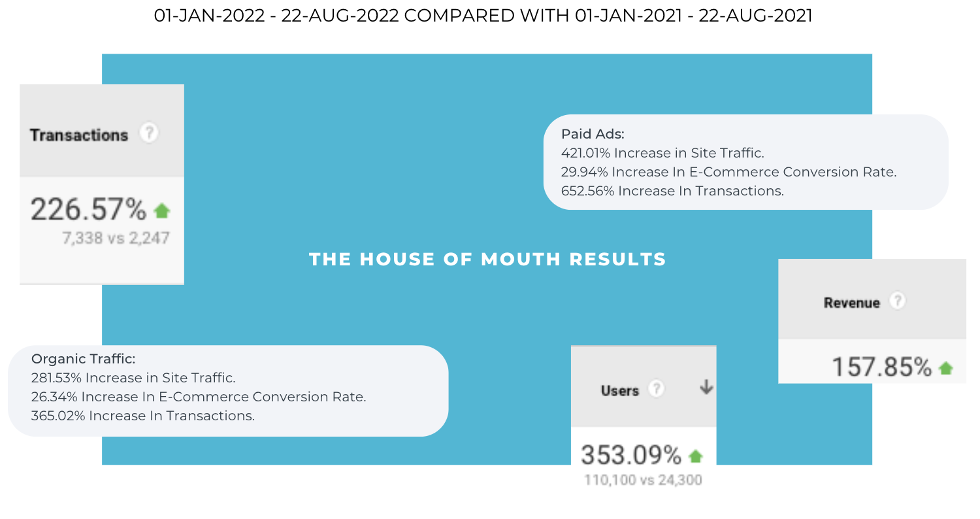Click the help icon beside Transactions
Screen dimensions: 980x519
(x=150, y=133)
